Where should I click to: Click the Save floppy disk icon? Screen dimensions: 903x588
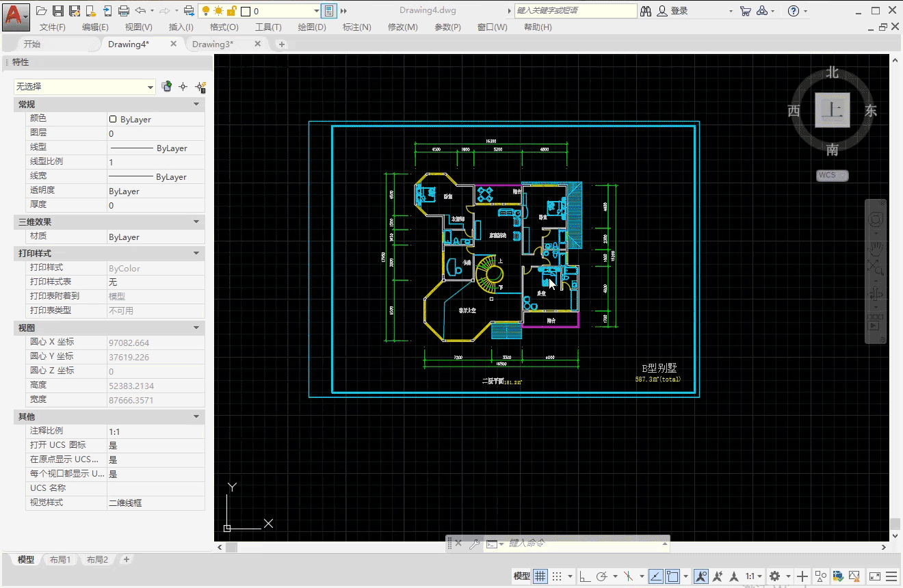tap(58, 11)
